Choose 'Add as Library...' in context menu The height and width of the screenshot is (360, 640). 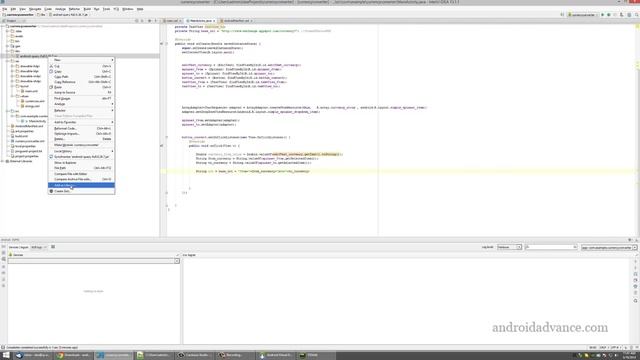[x=81, y=185]
